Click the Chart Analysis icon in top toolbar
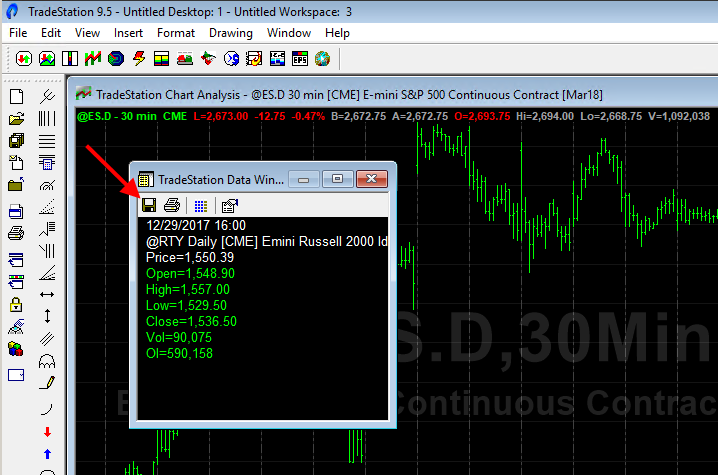The image size is (718, 475). click(47, 58)
